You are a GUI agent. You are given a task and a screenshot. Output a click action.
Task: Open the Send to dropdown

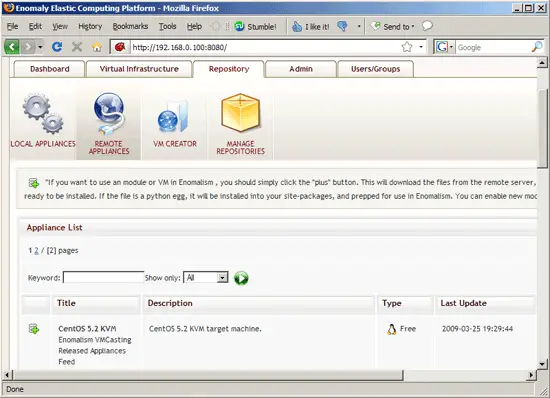pyautogui.click(x=393, y=26)
